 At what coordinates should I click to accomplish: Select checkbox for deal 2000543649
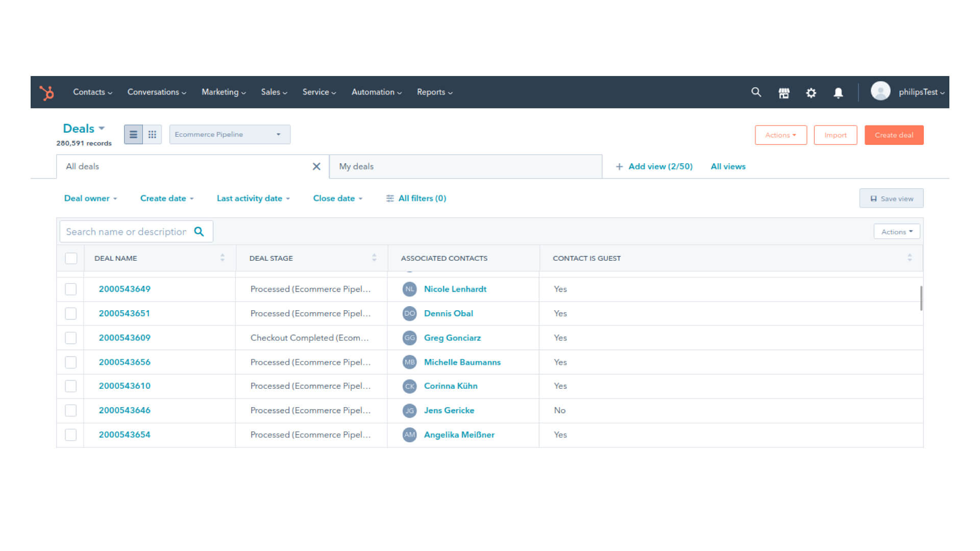point(71,289)
